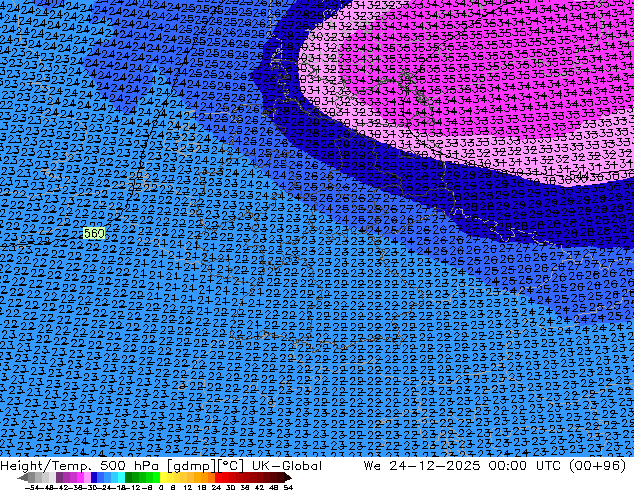Select the gray left arrow end of colorbar
This screenshot has width=634, height=490.
[22, 477]
